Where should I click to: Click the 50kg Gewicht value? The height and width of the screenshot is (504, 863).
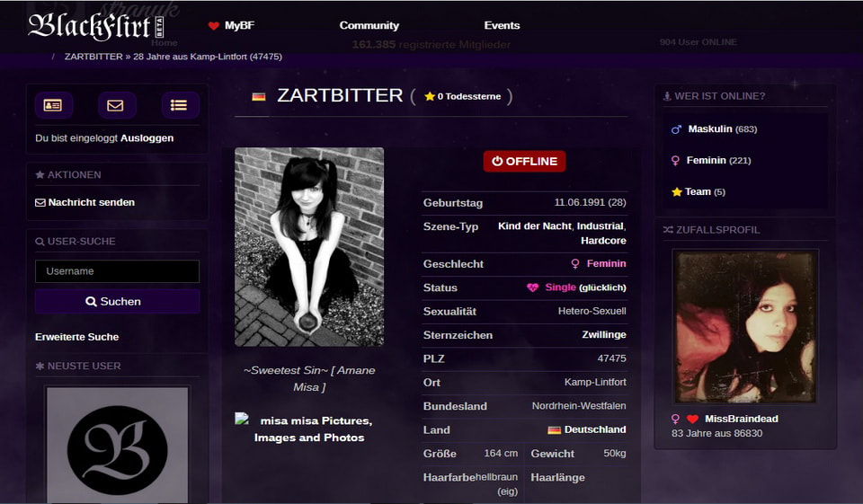pos(614,454)
